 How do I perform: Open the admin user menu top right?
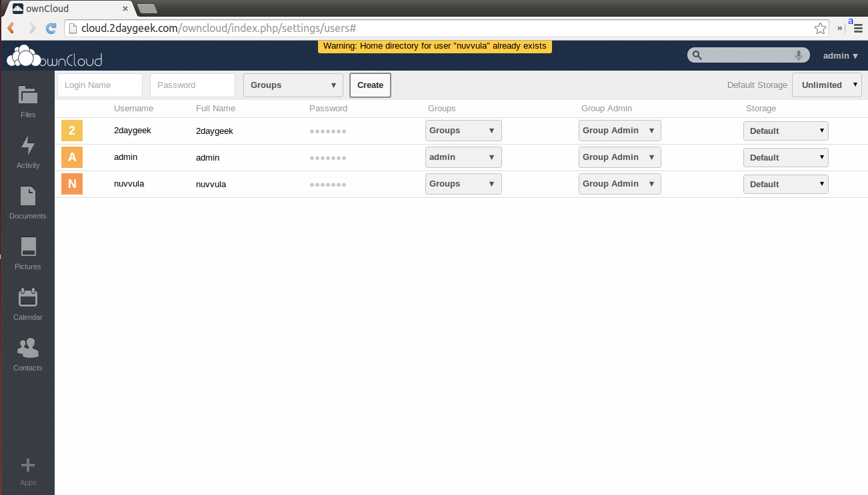point(841,56)
